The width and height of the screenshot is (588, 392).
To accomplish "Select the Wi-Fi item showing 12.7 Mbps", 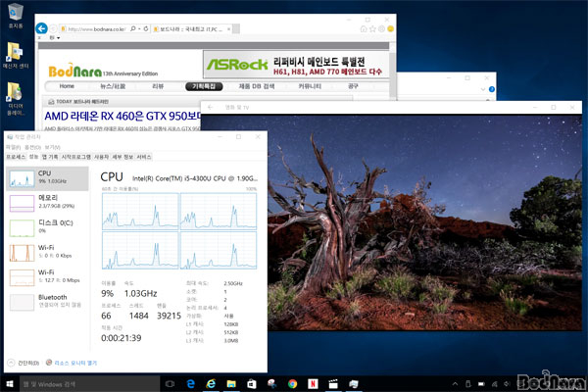I will click(x=47, y=277).
